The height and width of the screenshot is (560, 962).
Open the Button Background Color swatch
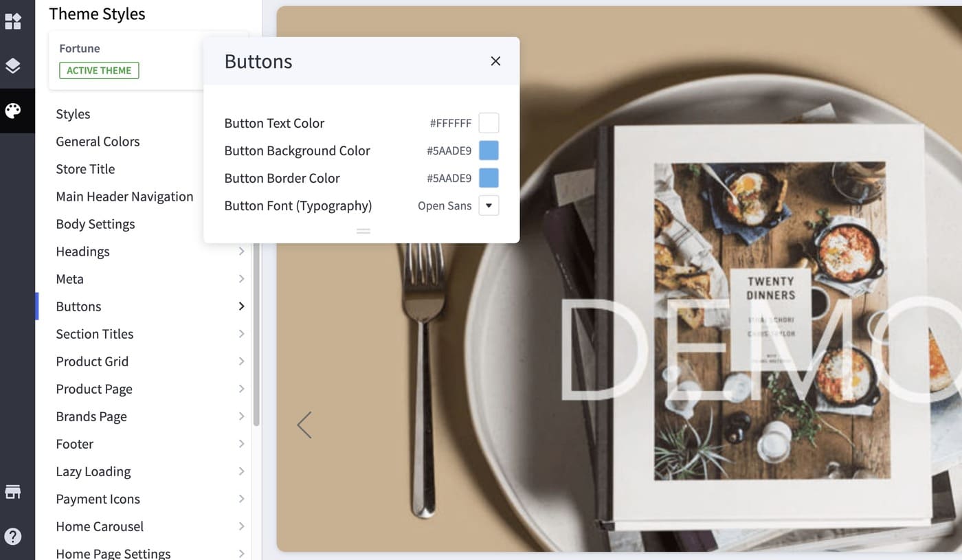coord(489,150)
